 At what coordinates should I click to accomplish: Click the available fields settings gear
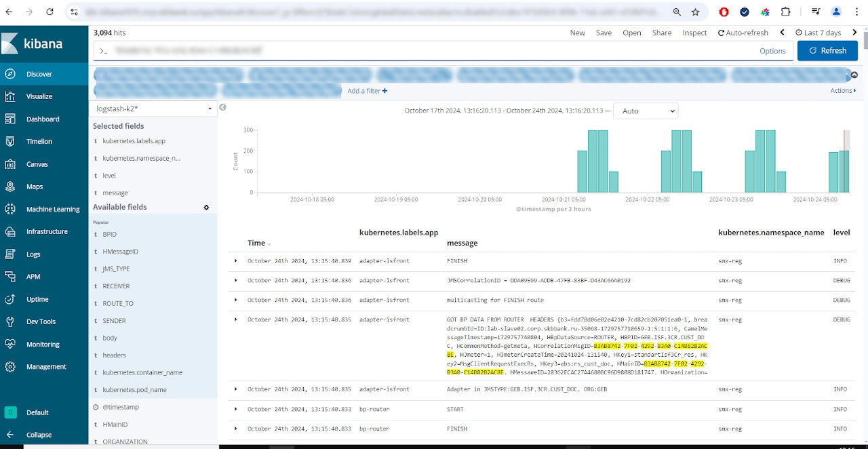point(206,208)
